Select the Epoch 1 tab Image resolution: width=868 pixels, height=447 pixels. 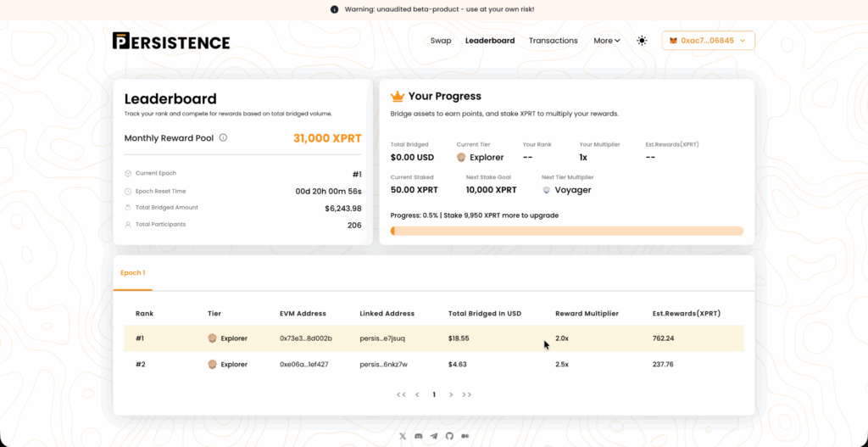tap(132, 273)
